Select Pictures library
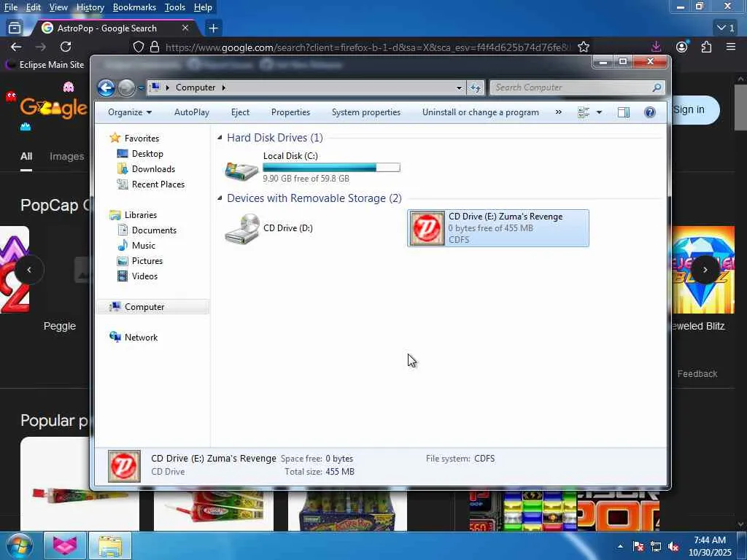This screenshot has height=560, width=747. pos(147,260)
